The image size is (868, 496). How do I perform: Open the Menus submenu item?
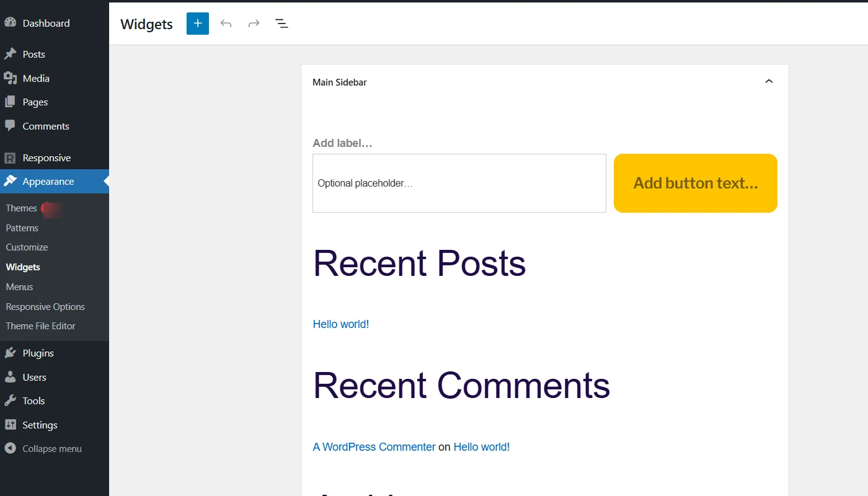tap(19, 286)
